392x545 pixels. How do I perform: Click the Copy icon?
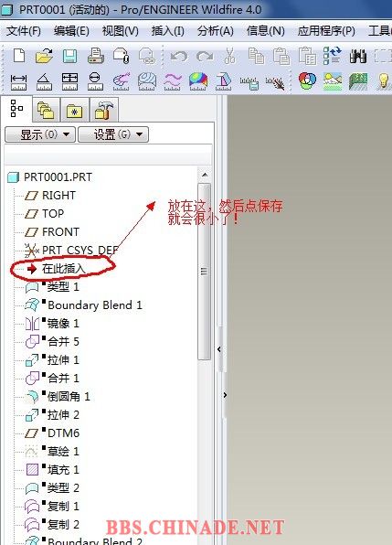point(256,56)
